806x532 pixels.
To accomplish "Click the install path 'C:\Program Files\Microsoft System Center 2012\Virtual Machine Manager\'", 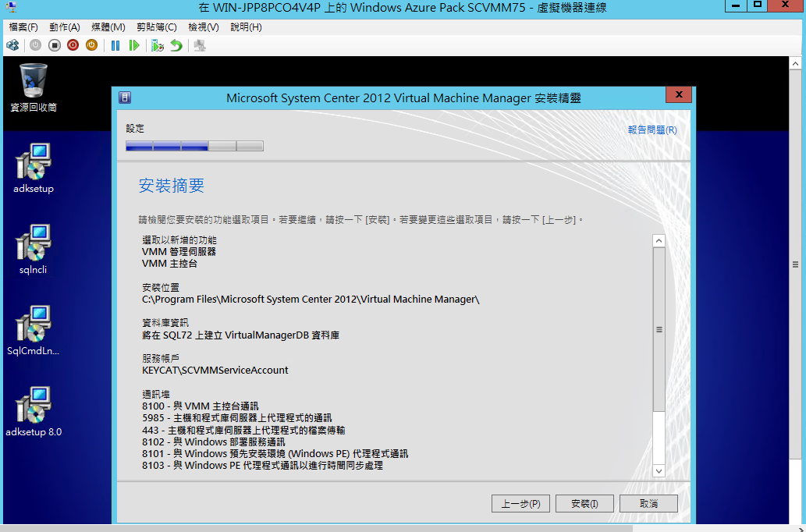I will 311,300.
